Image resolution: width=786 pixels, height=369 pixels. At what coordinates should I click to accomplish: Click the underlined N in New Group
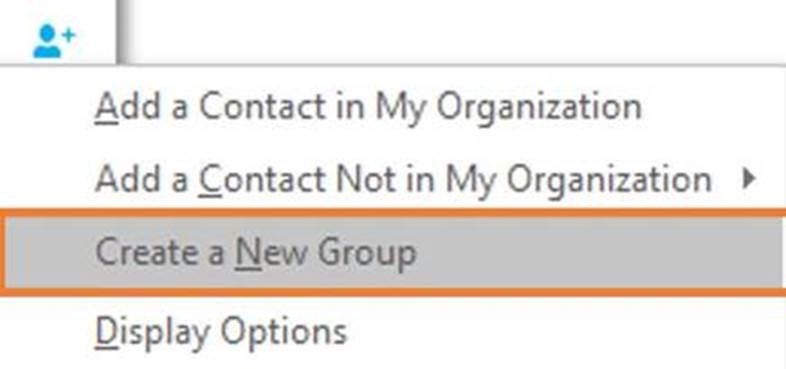pos(248,252)
